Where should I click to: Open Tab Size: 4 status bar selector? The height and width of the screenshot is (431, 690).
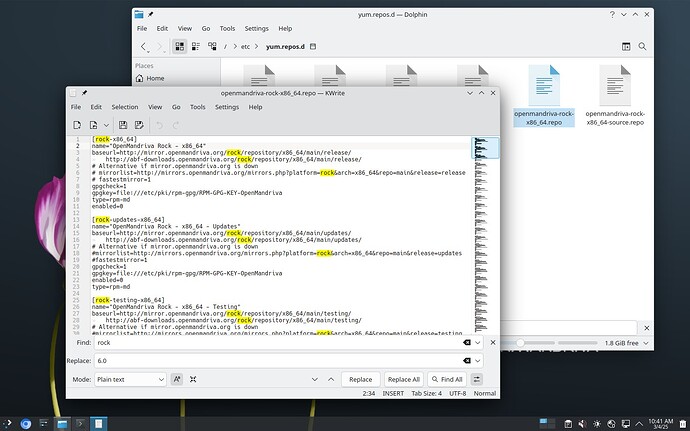[426, 393]
